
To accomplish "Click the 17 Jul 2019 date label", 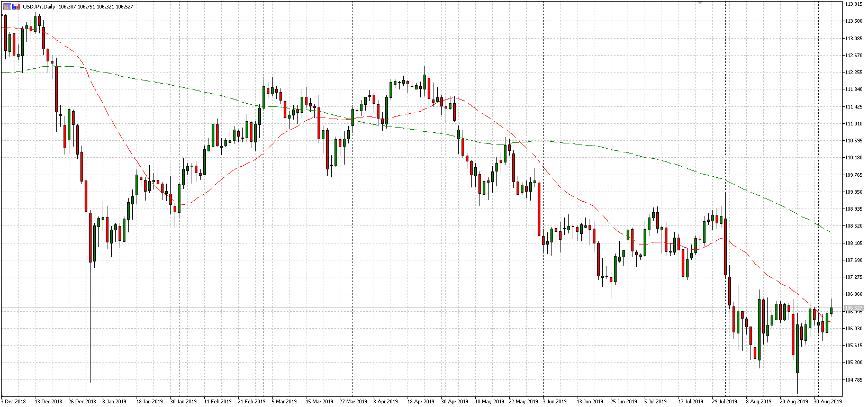I will (x=691, y=402).
